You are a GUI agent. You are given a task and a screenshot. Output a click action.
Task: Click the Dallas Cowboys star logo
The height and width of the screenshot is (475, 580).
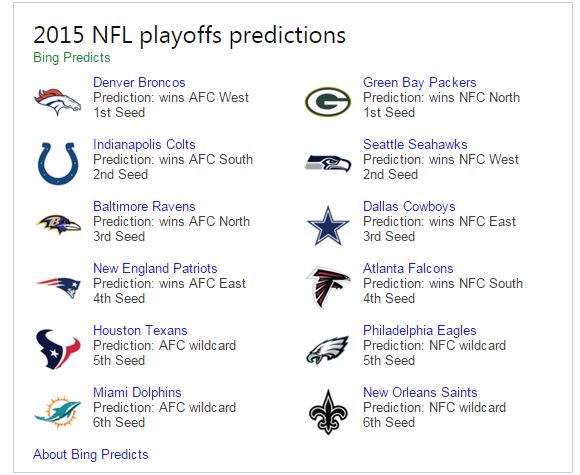328,226
